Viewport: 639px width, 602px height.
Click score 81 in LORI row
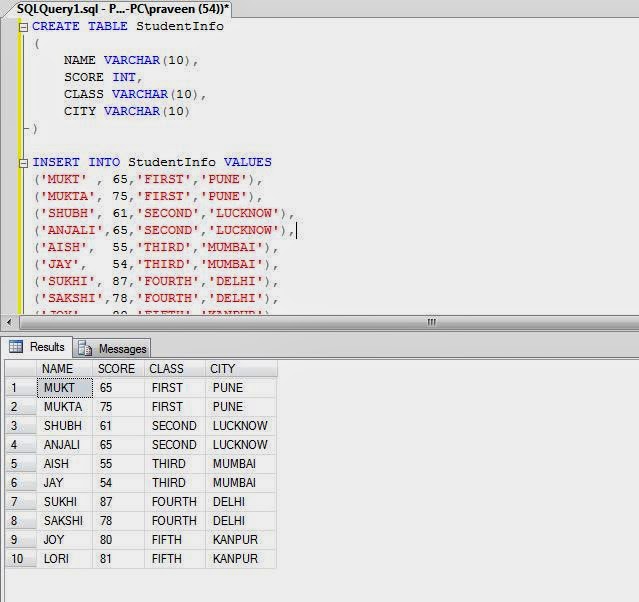(119, 559)
